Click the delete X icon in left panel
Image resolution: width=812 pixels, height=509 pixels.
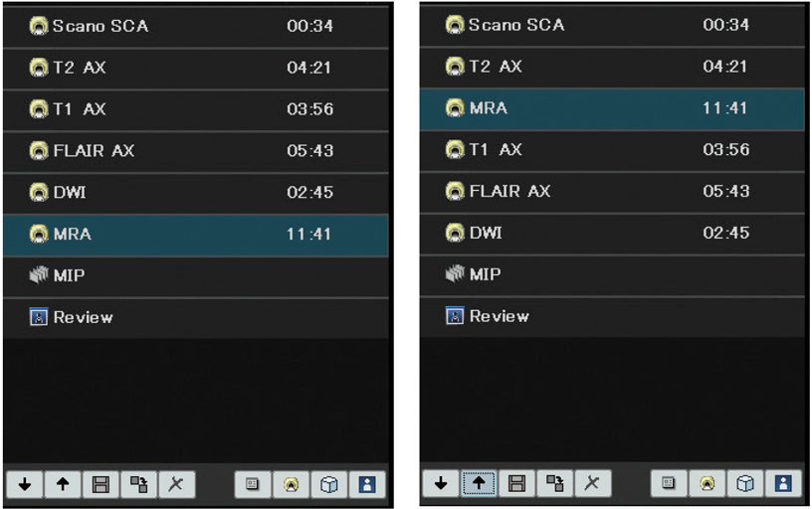(176, 484)
